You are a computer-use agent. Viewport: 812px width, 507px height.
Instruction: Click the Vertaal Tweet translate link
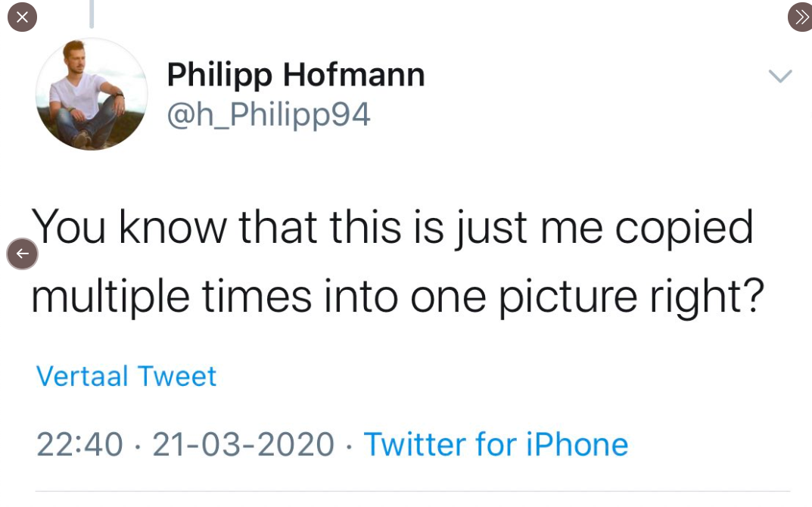pyautogui.click(x=126, y=376)
